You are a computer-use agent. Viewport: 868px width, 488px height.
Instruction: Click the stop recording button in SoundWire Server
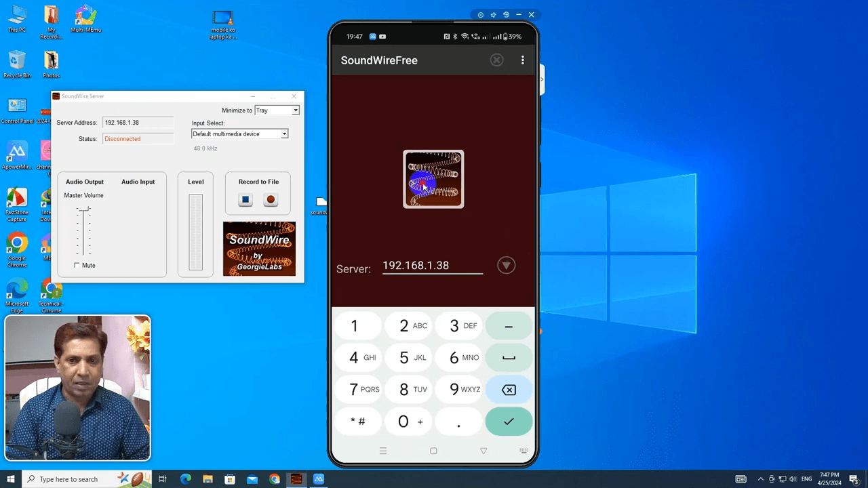pyautogui.click(x=245, y=199)
